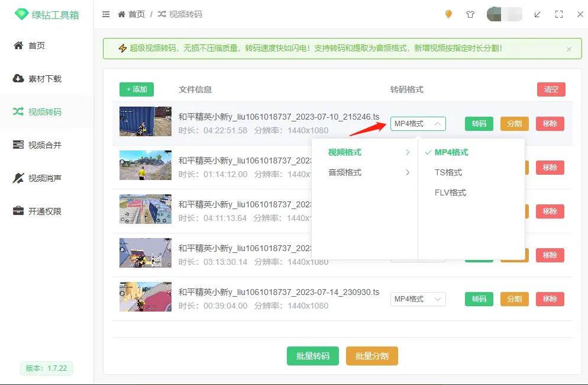Click the +添加 button to add files
Viewport: 588px width, 385px height.
pos(136,89)
